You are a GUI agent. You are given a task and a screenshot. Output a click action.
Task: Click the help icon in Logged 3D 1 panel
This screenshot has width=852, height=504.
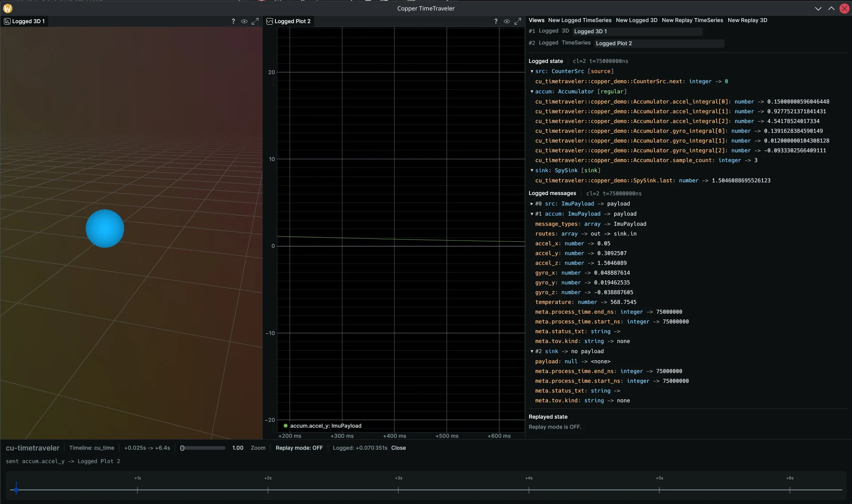tap(233, 21)
